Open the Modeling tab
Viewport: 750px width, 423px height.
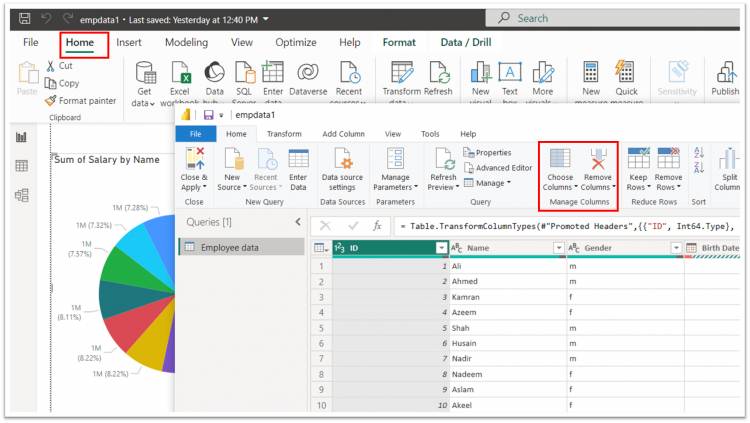pos(187,43)
